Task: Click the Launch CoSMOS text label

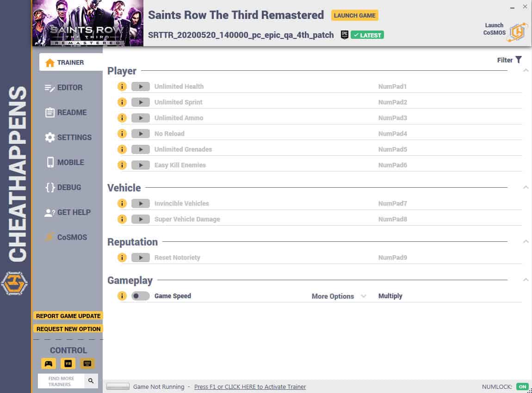Action: coord(494,29)
